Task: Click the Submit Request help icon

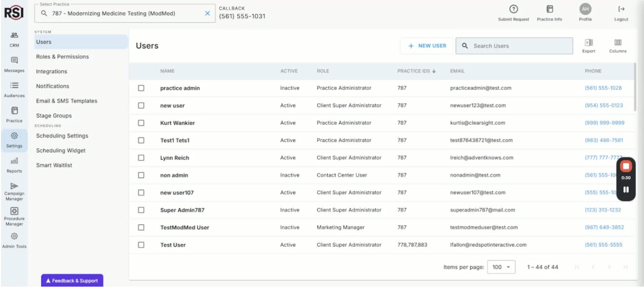Action: pos(513,9)
